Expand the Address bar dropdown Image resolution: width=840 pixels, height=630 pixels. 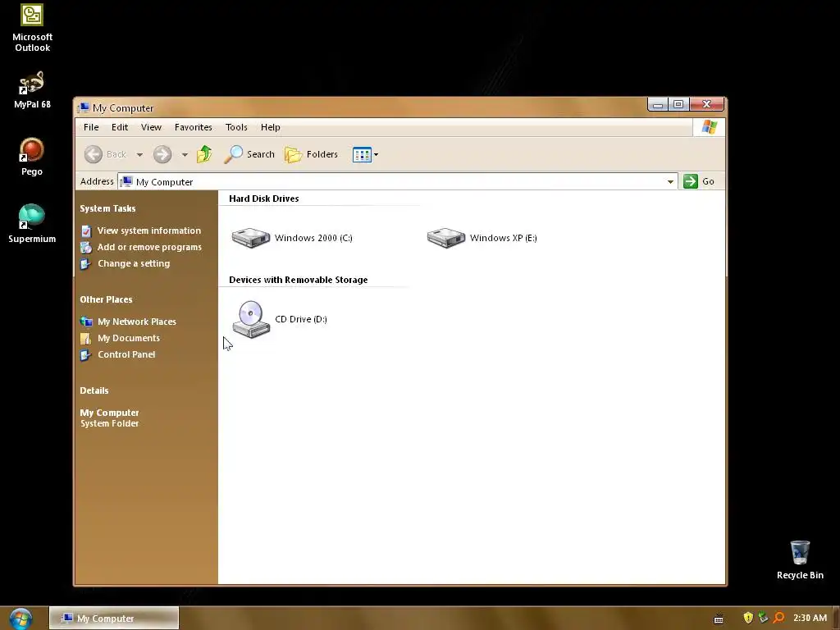670,181
